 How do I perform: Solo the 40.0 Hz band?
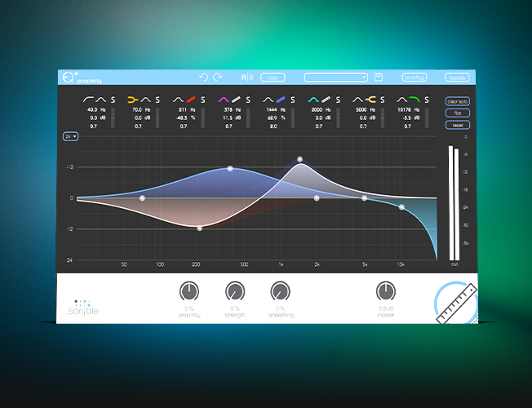(113, 100)
